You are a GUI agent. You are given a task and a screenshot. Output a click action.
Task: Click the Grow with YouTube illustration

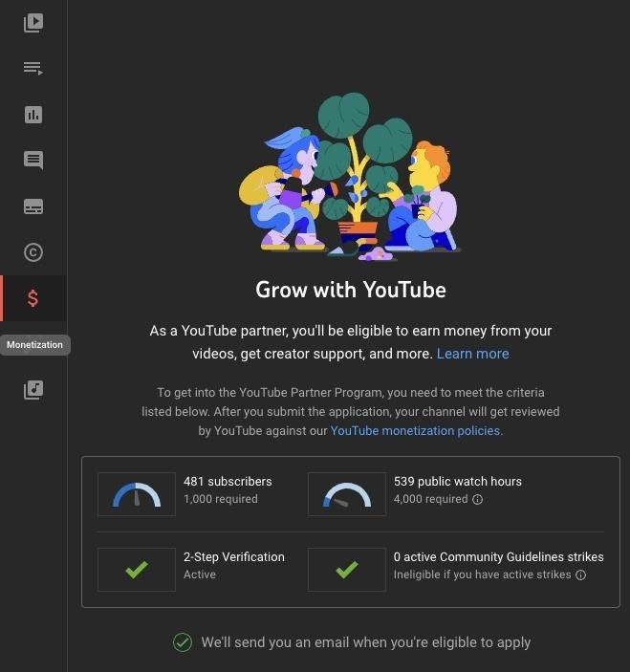[350, 177]
